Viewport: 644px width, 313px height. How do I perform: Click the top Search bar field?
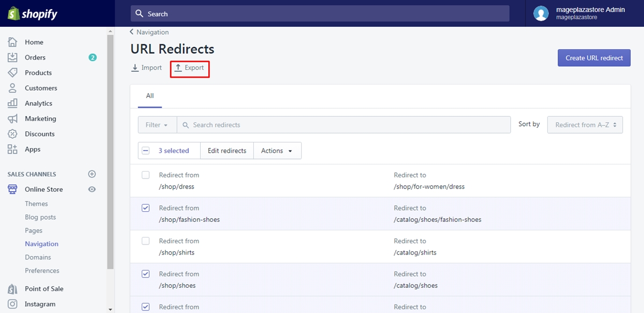(320, 13)
